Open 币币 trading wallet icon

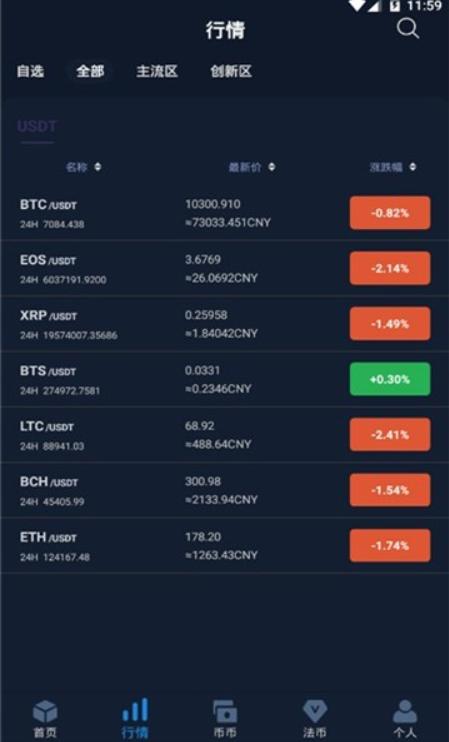[x=225, y=711]
